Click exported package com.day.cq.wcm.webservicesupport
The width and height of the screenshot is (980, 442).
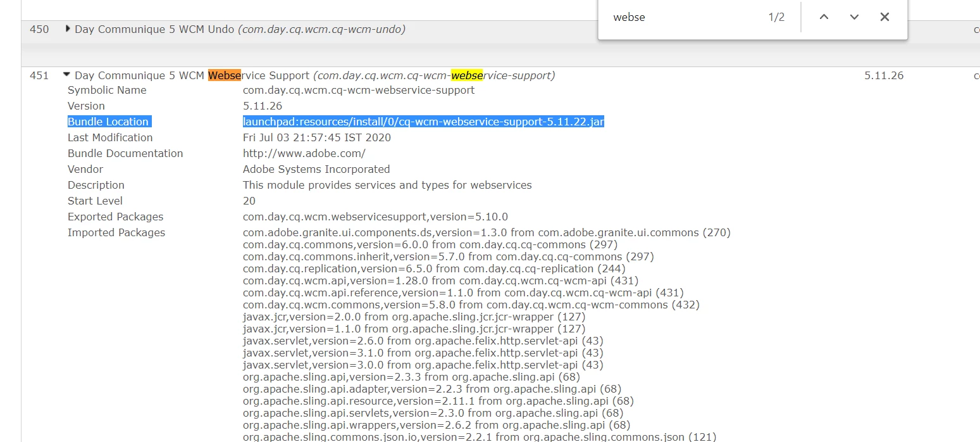tap(375, 217)
